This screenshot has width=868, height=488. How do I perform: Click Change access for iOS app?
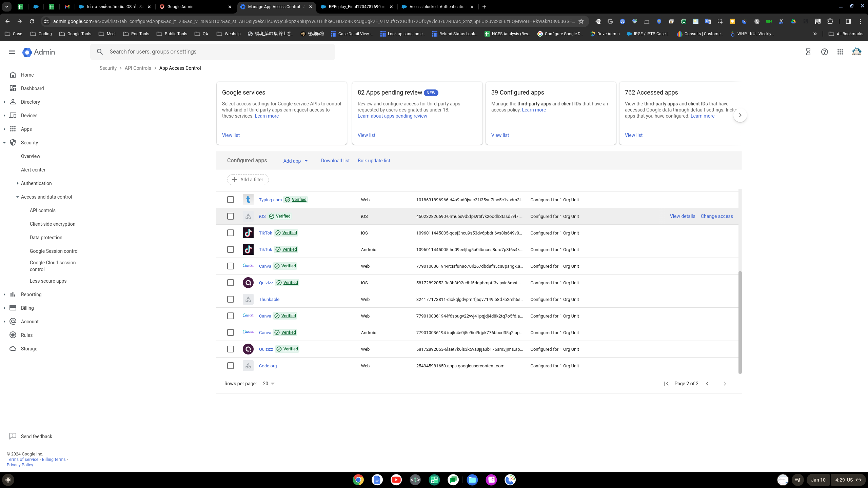716,216
